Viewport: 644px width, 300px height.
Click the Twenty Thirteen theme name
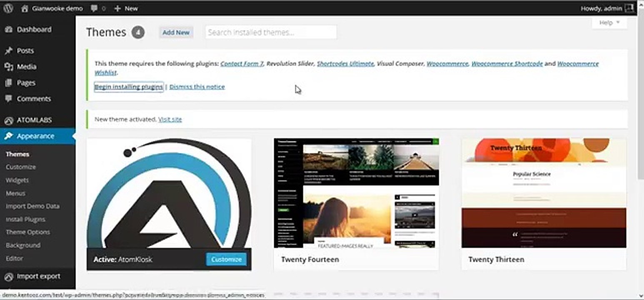click(496, 260)
